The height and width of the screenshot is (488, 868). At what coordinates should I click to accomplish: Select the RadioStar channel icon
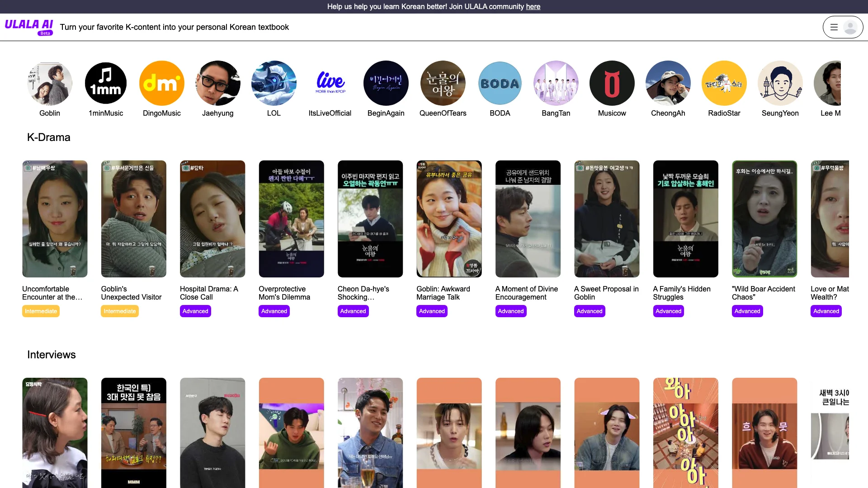724,83
